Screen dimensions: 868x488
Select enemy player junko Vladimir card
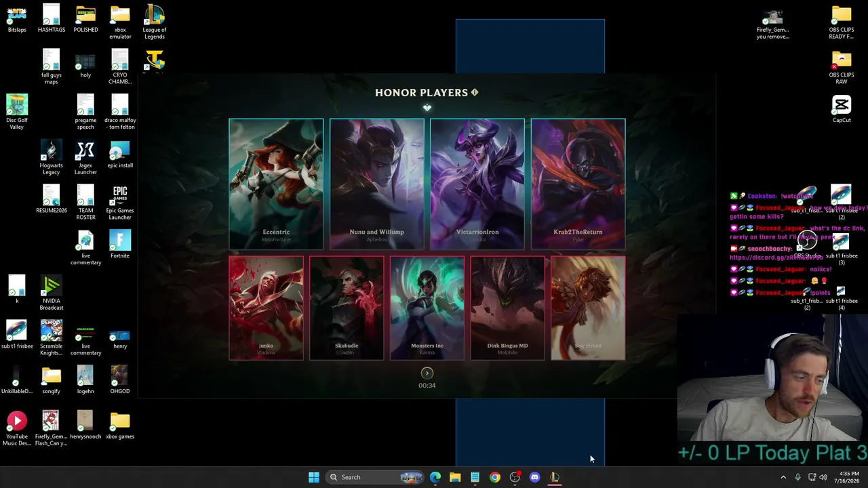point(266,308)
